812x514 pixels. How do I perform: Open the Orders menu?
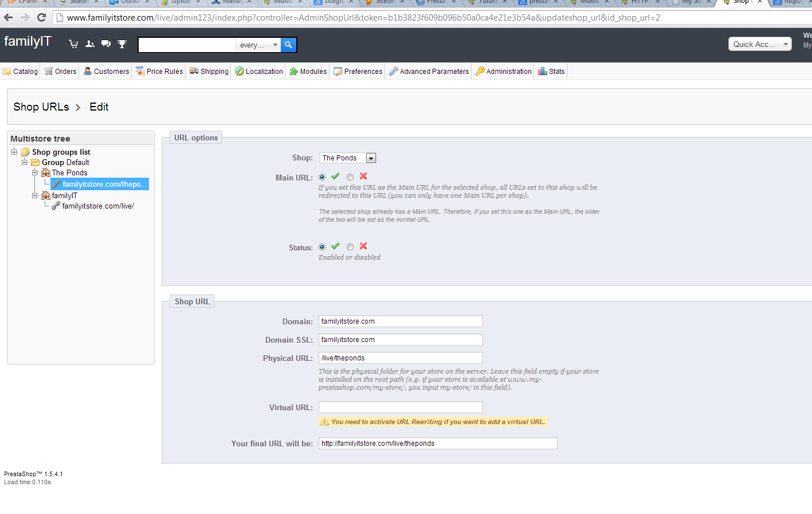[60, 72]
